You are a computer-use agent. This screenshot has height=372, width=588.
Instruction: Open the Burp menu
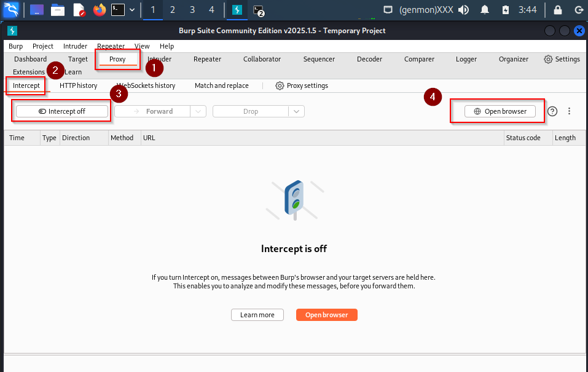tap(16, 46)
